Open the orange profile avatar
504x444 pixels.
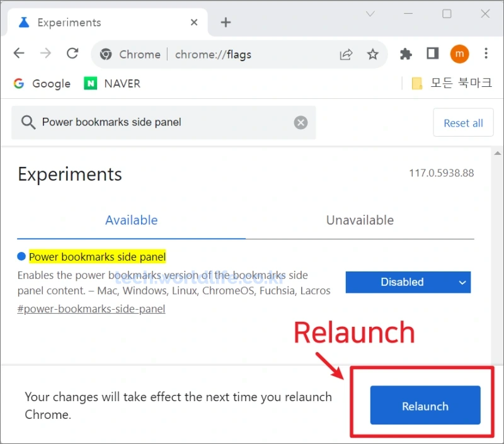pos(459,54)
